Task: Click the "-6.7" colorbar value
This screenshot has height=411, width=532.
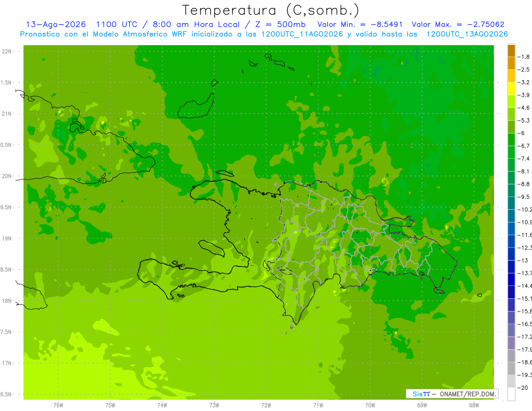Action: pyautogui.click(x=524, y=146)
